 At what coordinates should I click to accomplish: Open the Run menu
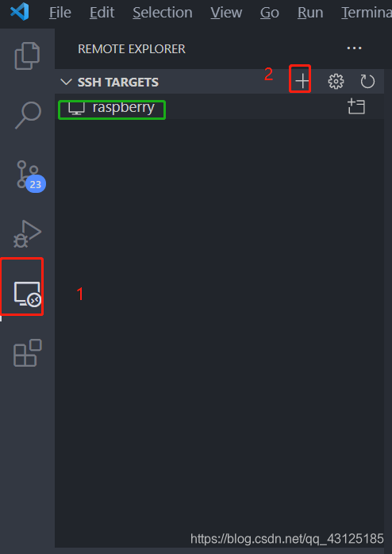click(x=310, y=13)
